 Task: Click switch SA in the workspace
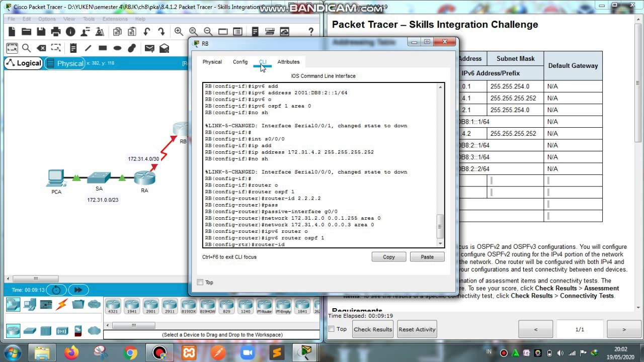[99, 178]
